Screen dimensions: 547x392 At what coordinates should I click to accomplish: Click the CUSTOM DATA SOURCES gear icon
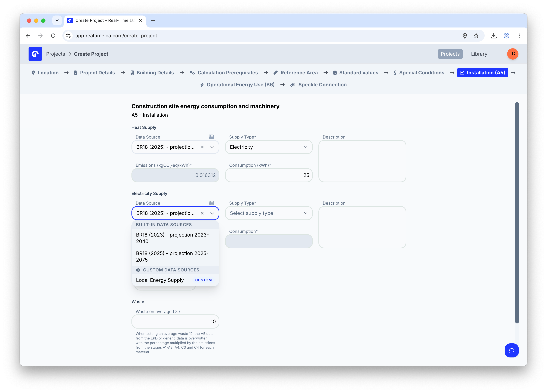point(138,270)
